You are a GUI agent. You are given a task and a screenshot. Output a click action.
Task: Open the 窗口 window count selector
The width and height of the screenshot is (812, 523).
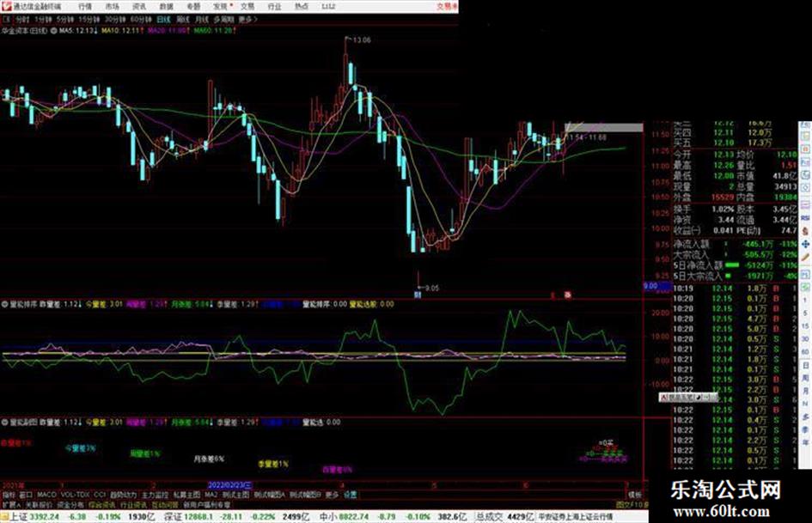pyautogui.click(x=26, y=495)
